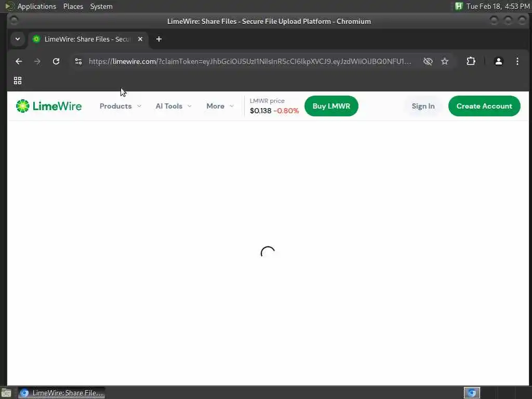Open the apps grid in bookmarks bar
The image size is (532, 399).
18,81
